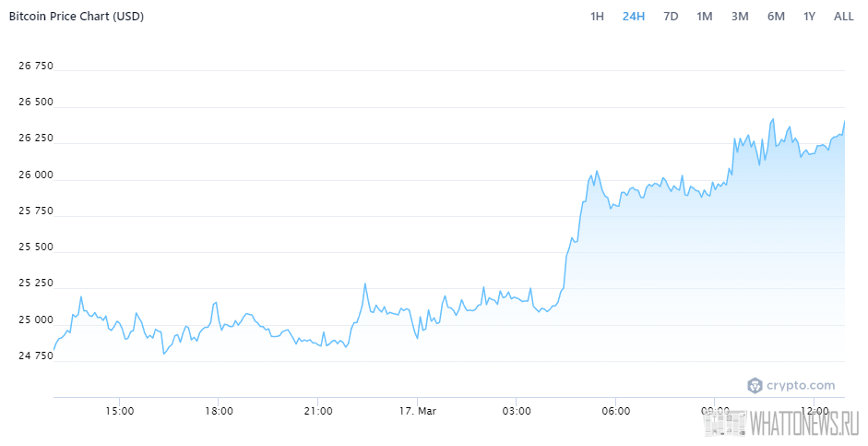
Task: Show the 7D price history
Action: pos(671,16)
